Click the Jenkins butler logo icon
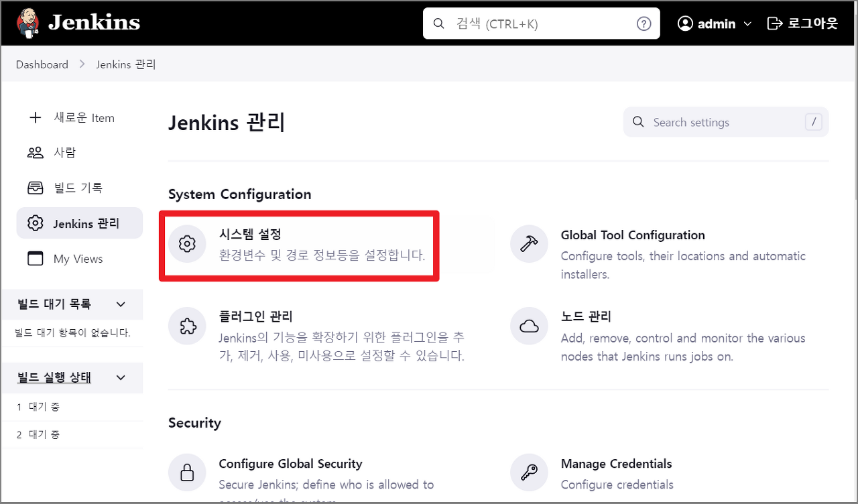 tap(27, 23)
